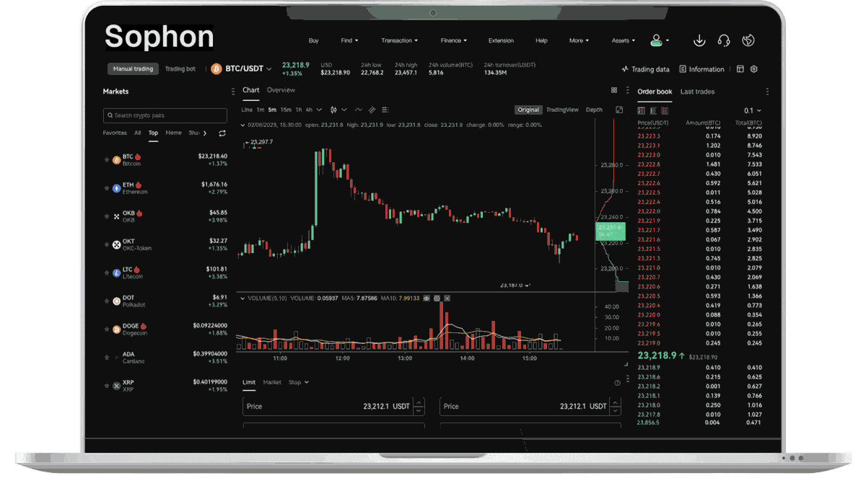Expand more chart time intervals

tap(318, 110)
